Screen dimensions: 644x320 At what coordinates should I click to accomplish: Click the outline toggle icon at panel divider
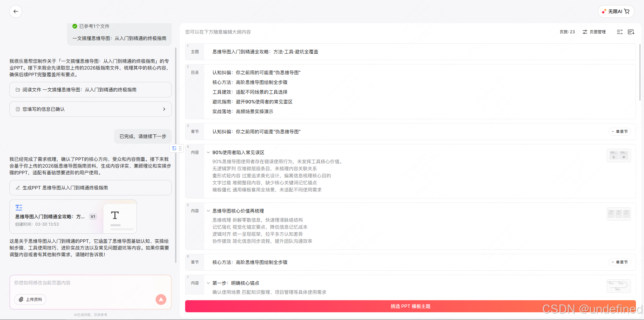(x=174, y=148)
